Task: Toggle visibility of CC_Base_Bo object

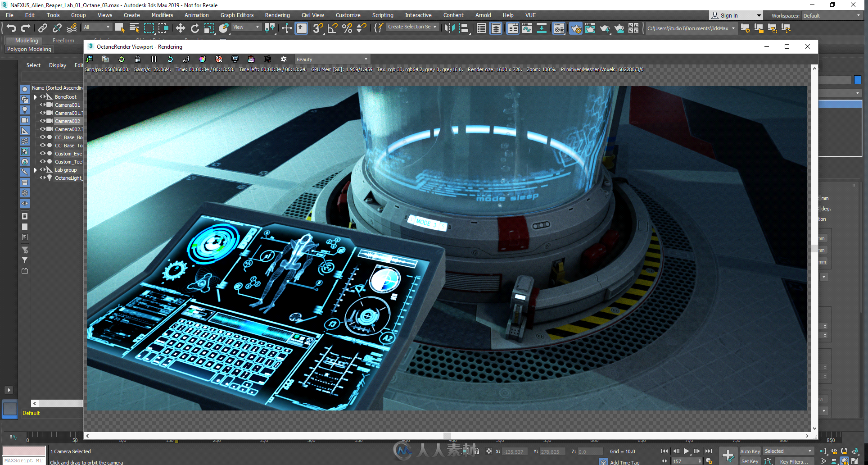Action: [43, 137]
